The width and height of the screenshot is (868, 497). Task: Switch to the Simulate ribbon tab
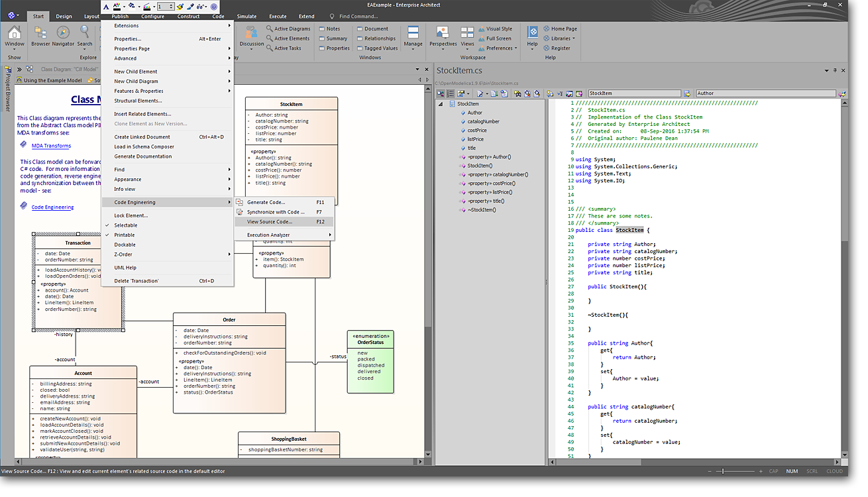click(246, 16)
